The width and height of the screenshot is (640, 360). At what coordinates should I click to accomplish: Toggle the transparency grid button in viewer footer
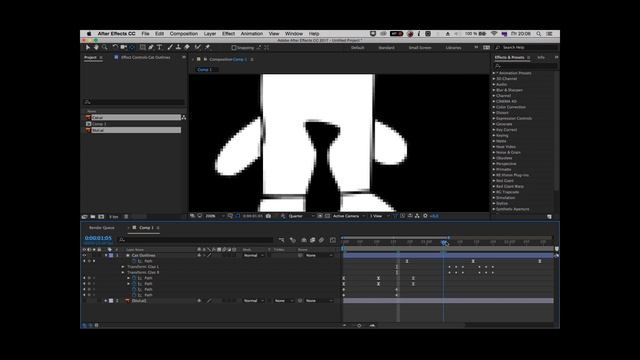pos(327,216)
